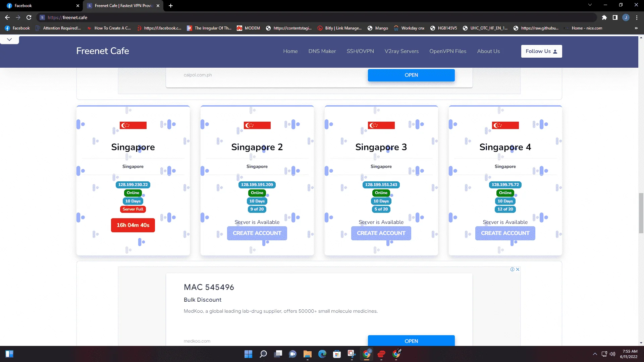Image resolution: width=644 pixels, height=362 pixels.
Task: Open the V2ray Servers nav item
Action: (x=401, y=51)
